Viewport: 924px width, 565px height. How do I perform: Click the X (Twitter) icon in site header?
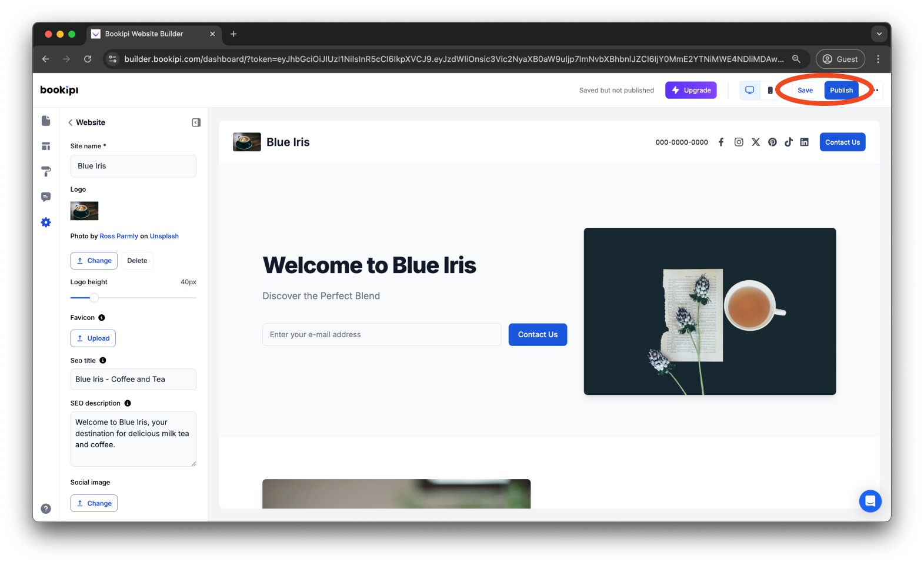click(756, 142)
